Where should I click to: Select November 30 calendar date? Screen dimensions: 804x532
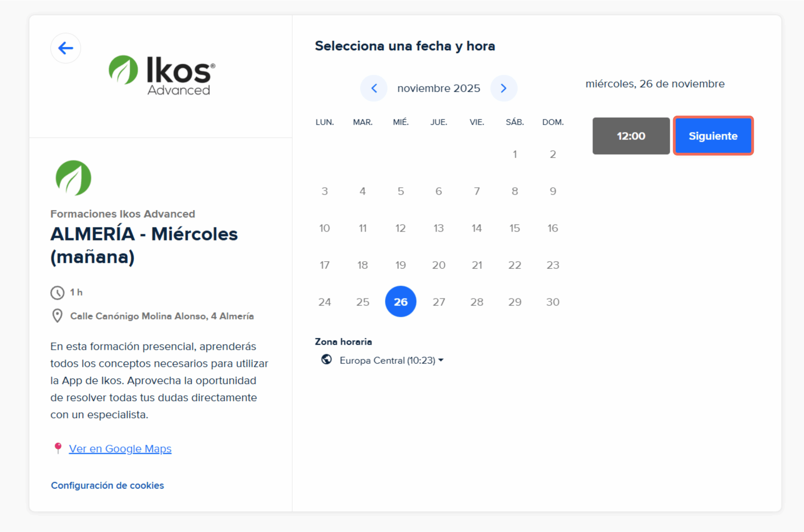[553, 302]
